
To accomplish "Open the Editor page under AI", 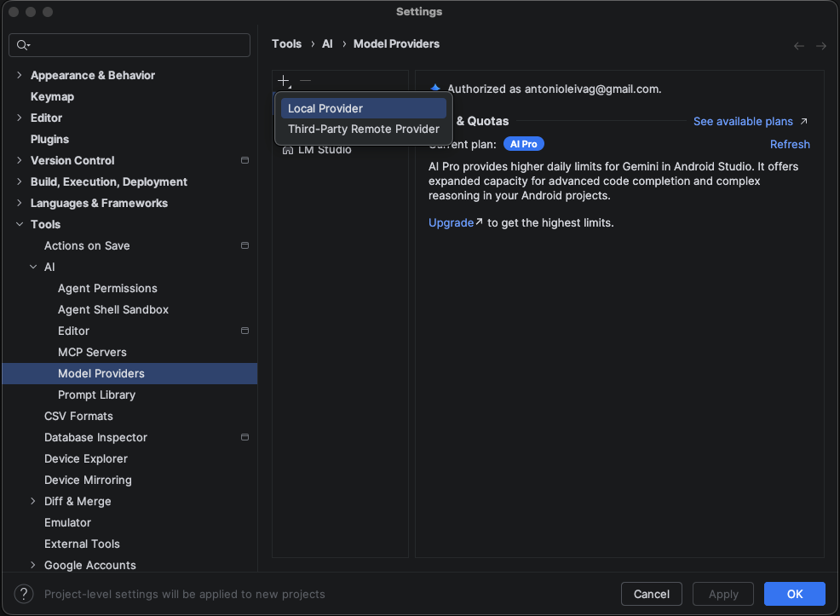I will (x=73, y=331).
